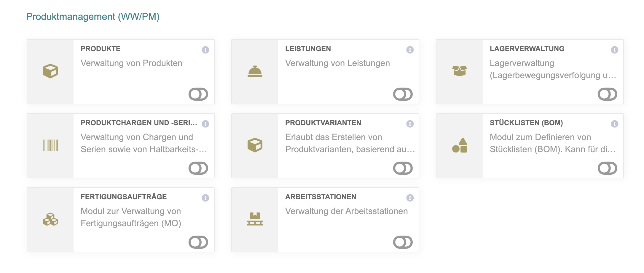
Task: Click the Arbeitsstationen pallet icon
Action: [x=255, y=219]
